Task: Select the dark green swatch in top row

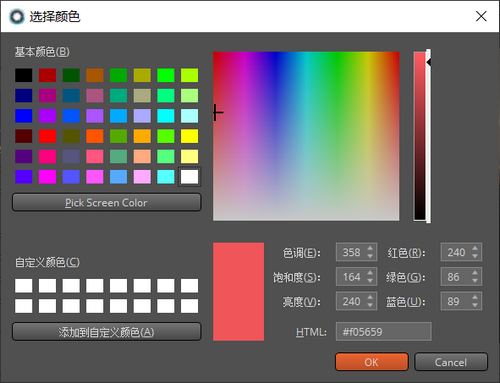Action: [x=71, y=75]
